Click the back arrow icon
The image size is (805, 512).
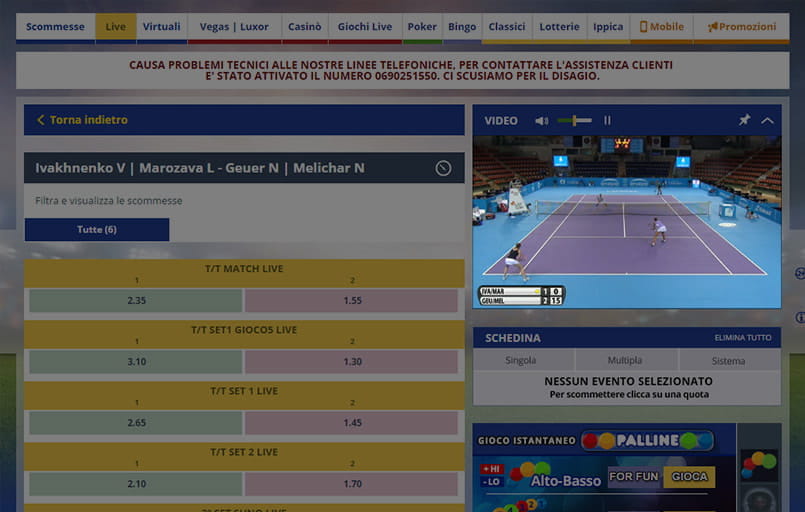[41, 120]
